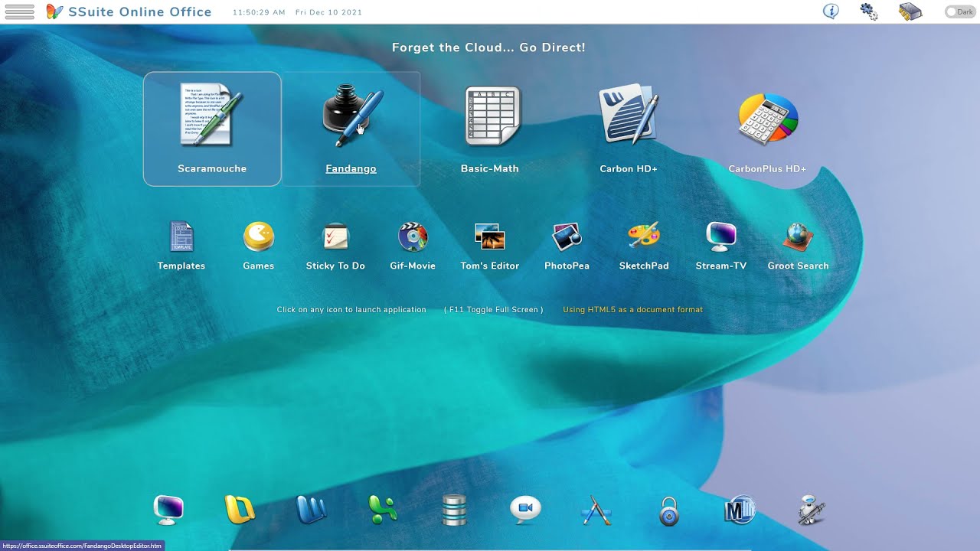Click the database cylinder icon in dock

454,510
